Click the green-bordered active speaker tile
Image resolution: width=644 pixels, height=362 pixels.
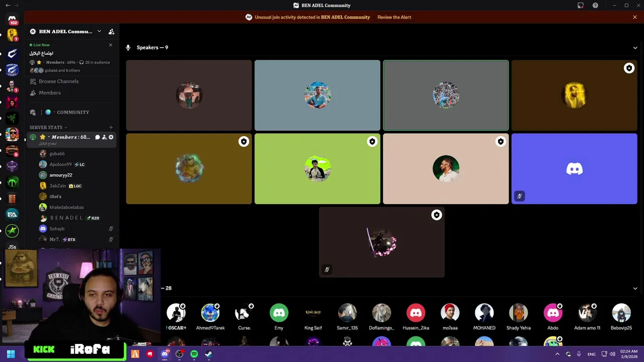pos(446,96)
